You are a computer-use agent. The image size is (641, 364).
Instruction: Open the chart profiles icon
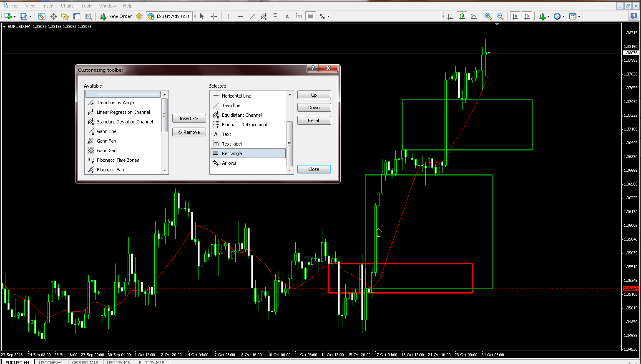point(24,16)
